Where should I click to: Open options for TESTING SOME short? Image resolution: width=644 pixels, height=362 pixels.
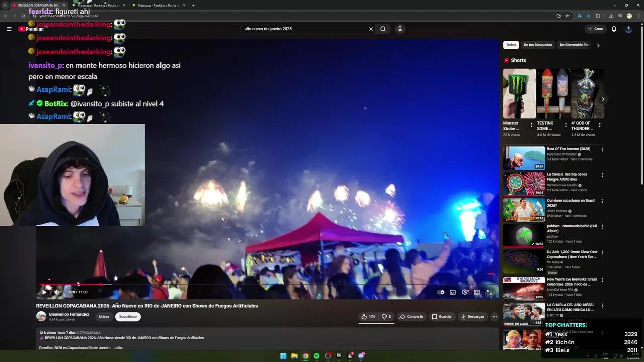[566, 125]
